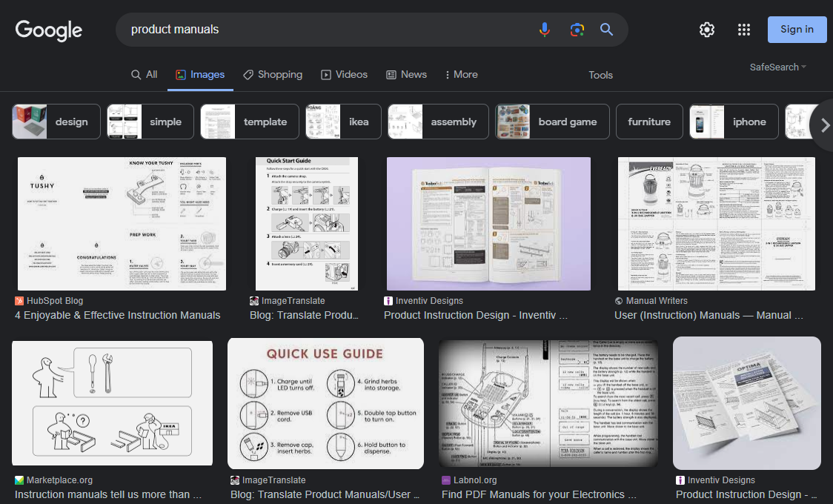Open "Blog: Translate Produ..." result title
The height and width of the screenshot is (504, 833).
[x=304, y=315]
